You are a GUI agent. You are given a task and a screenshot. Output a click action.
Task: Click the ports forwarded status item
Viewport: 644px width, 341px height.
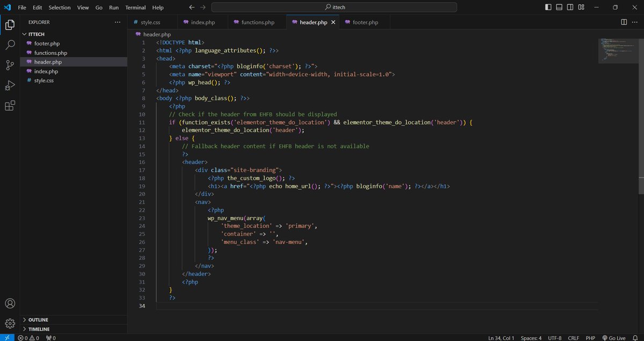(51, 338)
